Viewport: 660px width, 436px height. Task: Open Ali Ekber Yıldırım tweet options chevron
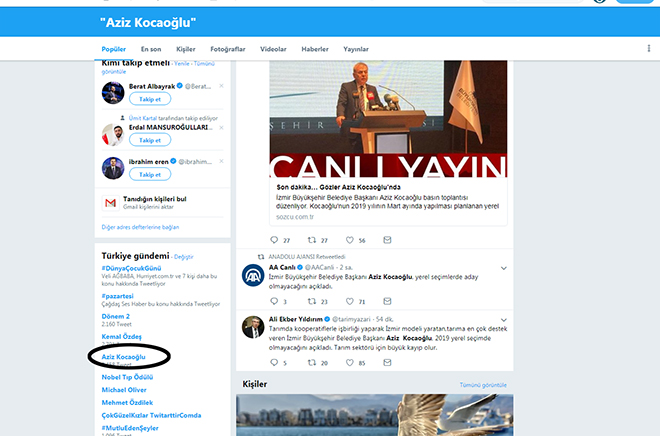tap(503, 320)
